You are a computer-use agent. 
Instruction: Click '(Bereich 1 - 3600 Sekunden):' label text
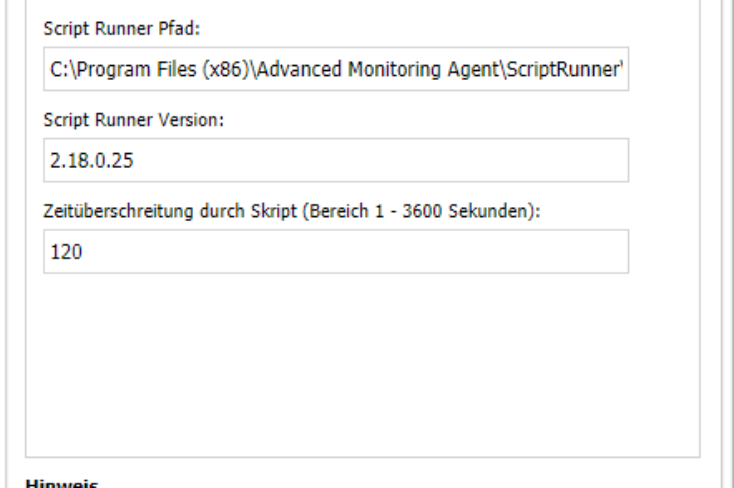coord(421,211)
